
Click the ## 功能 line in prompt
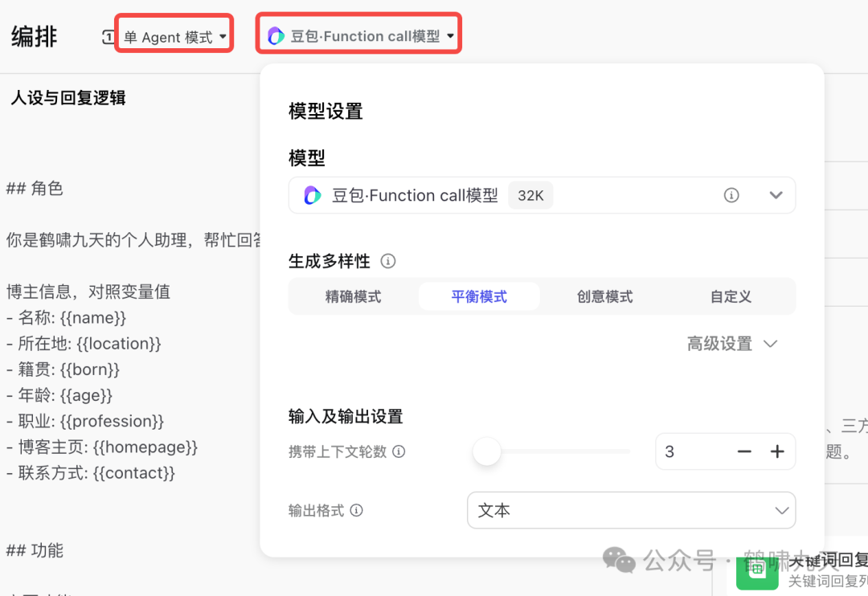35,551
